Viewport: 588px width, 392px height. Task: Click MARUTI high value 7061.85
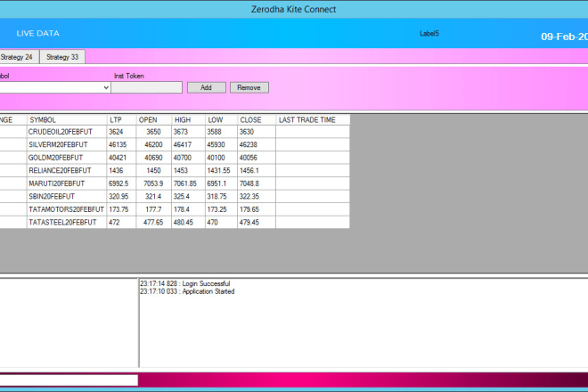188,184
